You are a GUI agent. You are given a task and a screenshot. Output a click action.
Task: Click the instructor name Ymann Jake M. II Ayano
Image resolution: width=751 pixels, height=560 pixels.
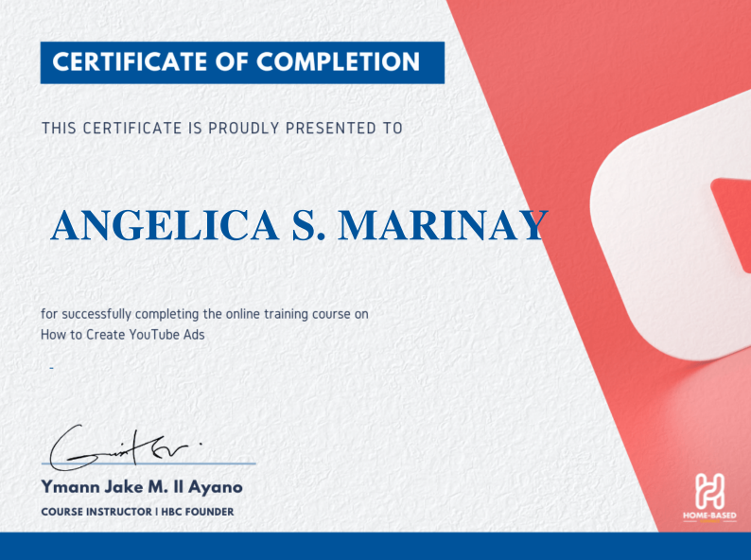(x=142, y=487)
